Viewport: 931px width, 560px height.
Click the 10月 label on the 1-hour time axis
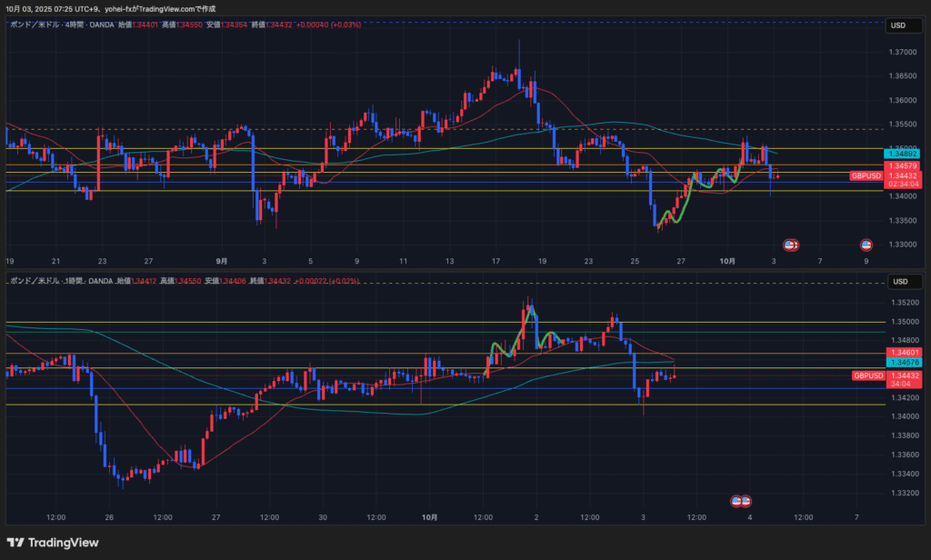[x=430, y=517]
